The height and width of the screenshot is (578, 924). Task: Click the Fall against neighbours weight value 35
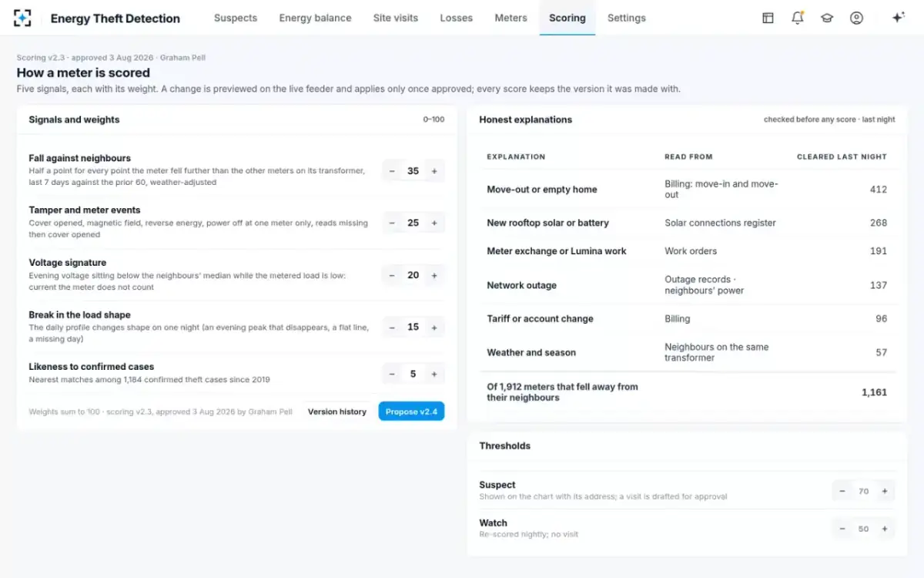413,171
